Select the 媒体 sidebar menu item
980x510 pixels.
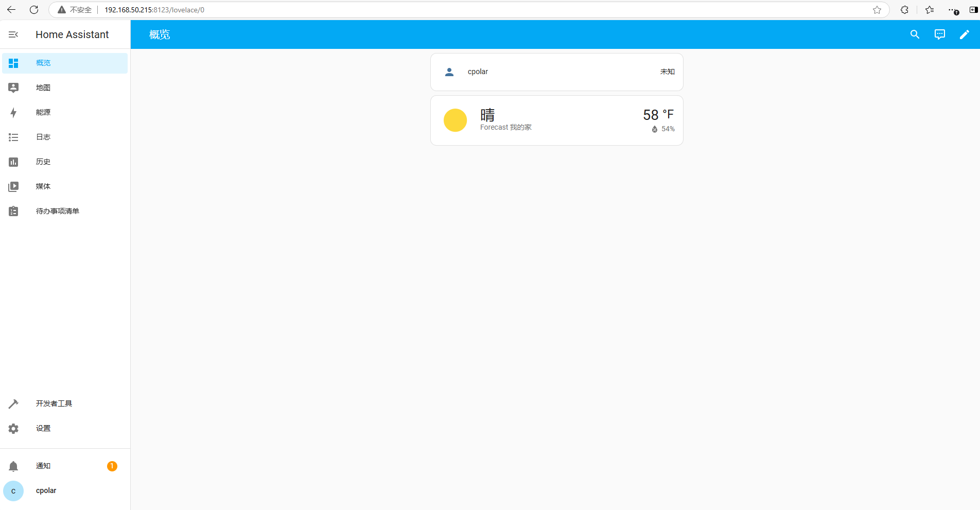(x=65, y=186)
